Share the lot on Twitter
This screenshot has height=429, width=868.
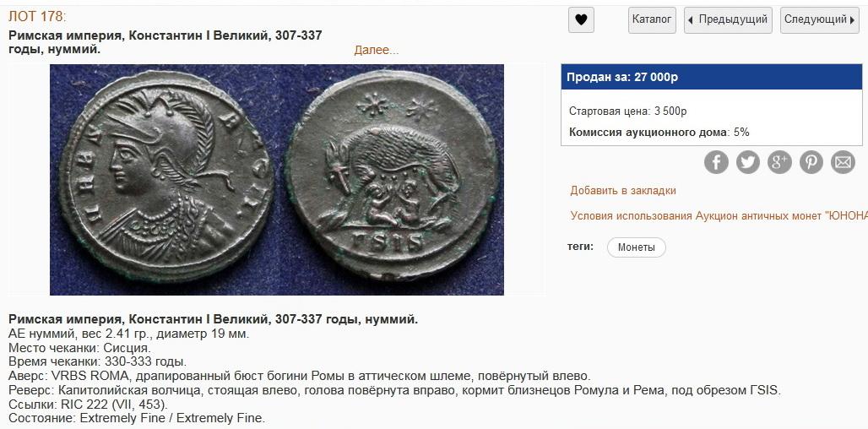point(748,162)
